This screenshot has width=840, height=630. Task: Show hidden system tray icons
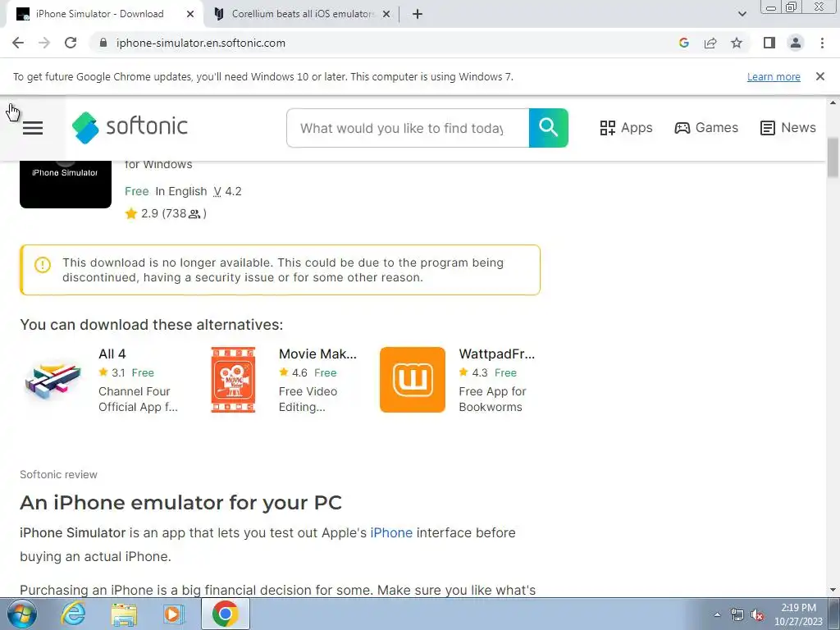point(717,614)
